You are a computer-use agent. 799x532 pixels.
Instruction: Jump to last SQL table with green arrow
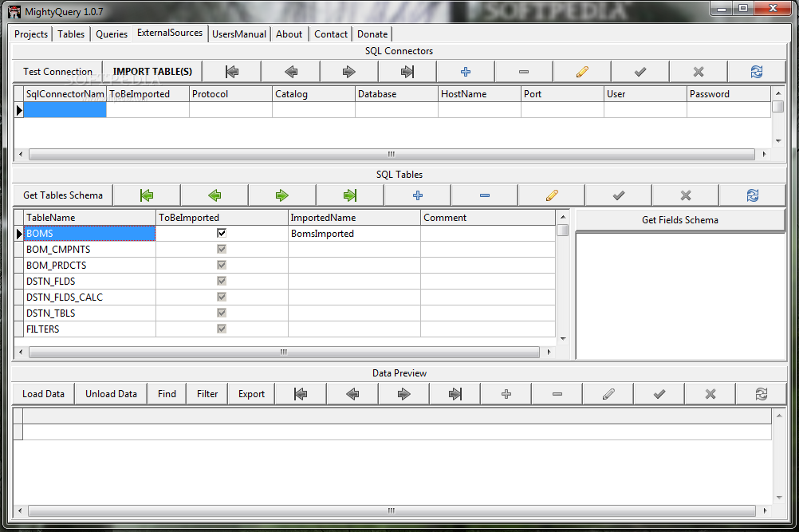click(x=349, y=195)
